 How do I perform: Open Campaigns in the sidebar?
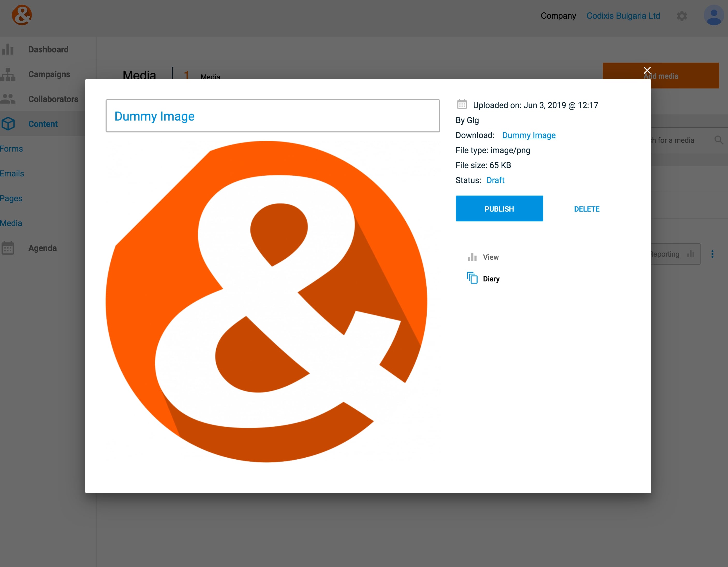pyautogui.click(x=49, y=74)
